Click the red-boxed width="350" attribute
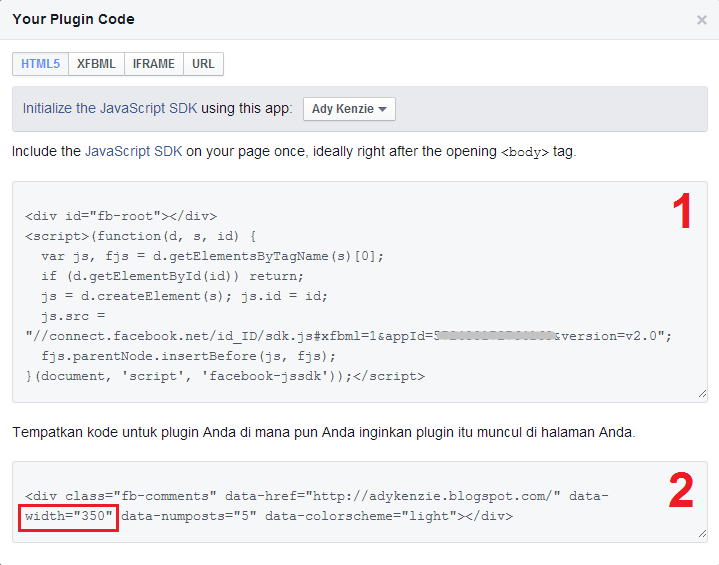The width and height of the screenshot is (719, 565). pyautogui.click(x=68, y=517)
